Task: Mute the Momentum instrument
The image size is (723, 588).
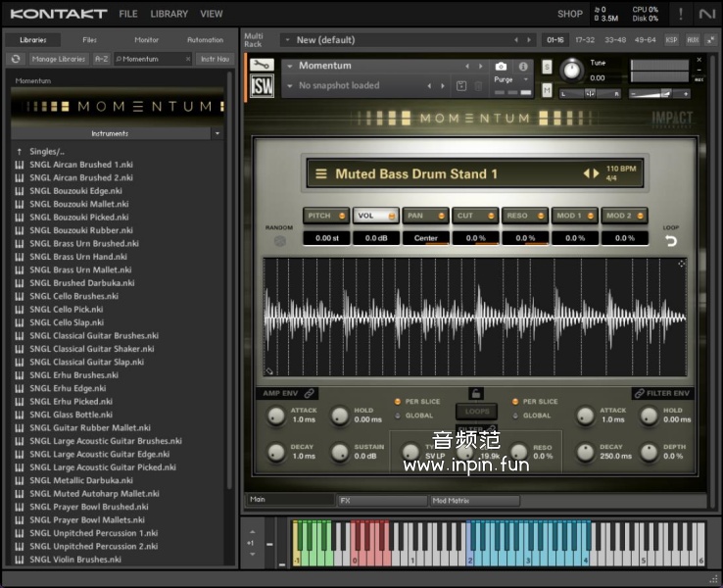Action: click(547, 90)
